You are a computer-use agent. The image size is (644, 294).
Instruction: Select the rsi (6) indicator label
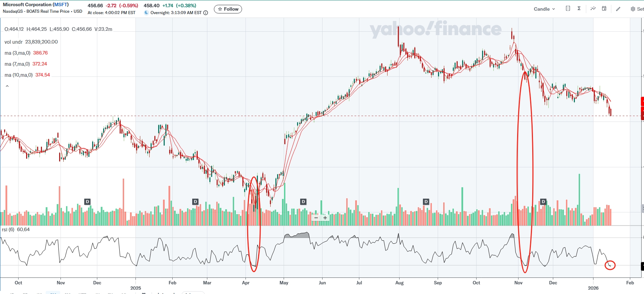point(8,230)
